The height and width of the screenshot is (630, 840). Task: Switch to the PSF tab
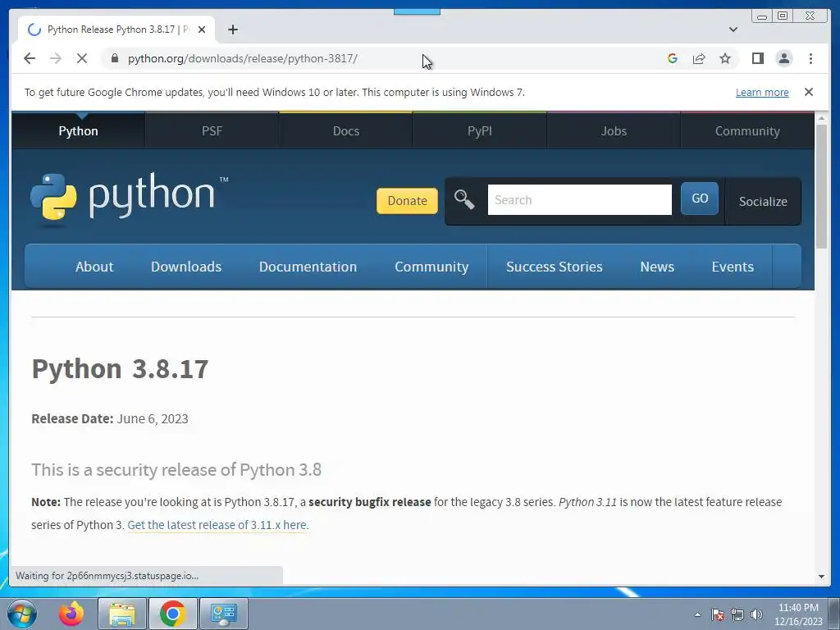(x=212, y=130)
